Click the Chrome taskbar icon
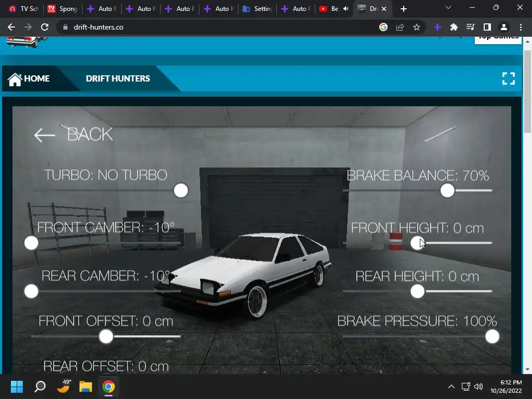 point(109,387)
